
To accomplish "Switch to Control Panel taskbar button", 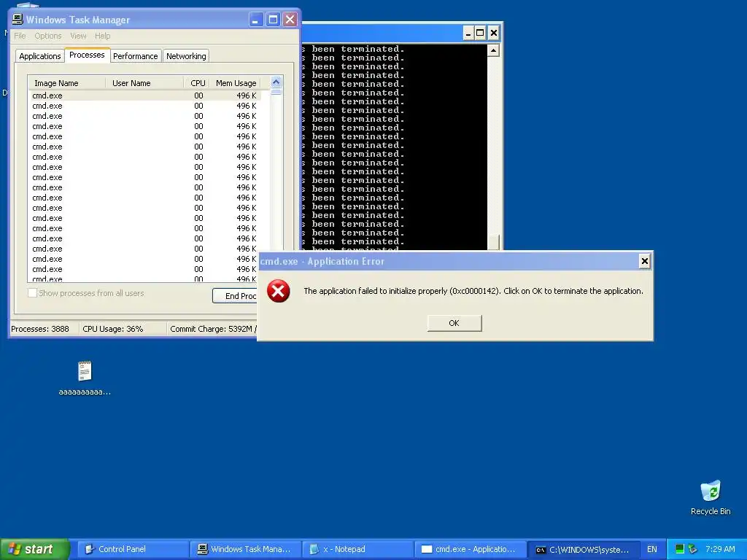I will pyautogui.click(x=133, y=549).
